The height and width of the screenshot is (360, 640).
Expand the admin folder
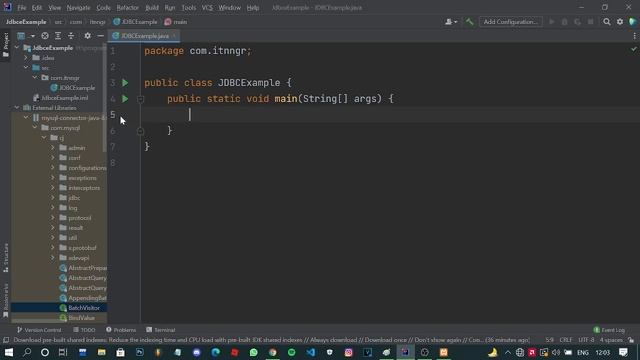53,148
